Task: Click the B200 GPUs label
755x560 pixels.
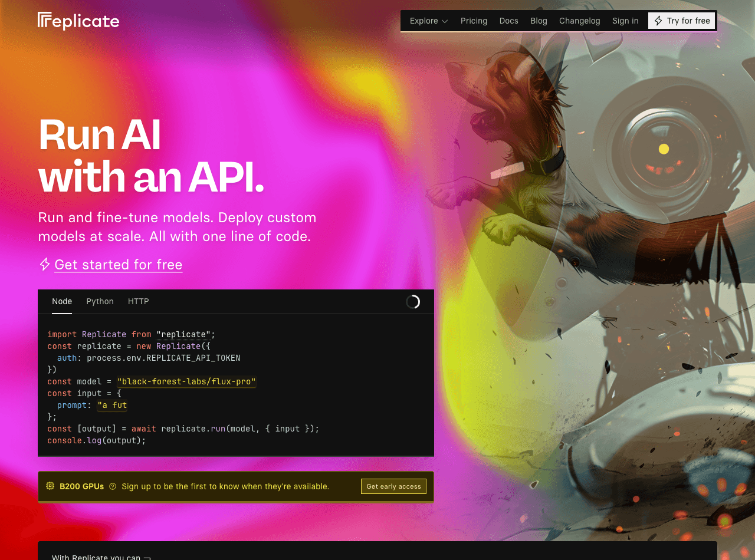Action: coord(81,486)
